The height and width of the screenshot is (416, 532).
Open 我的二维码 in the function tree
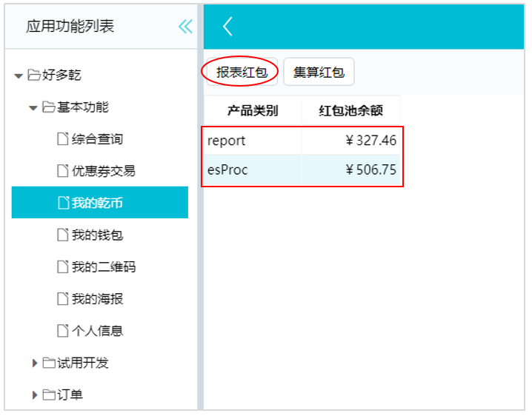(x=104, y=266)
